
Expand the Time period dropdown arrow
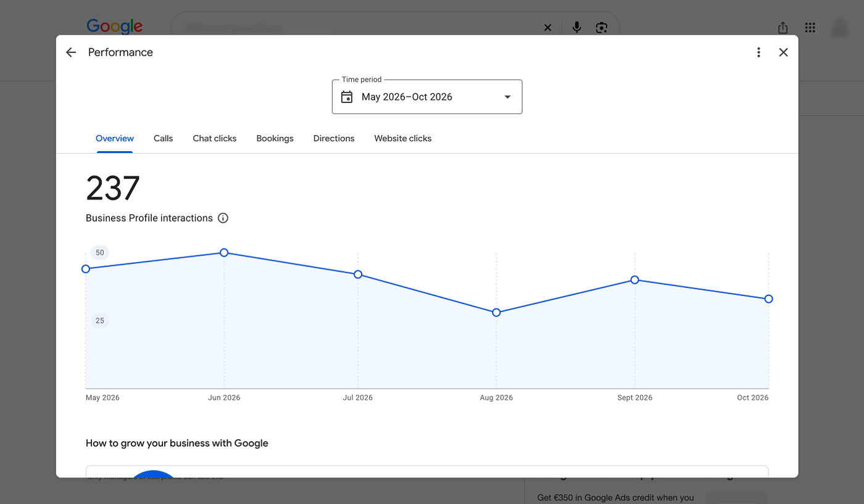507,97
